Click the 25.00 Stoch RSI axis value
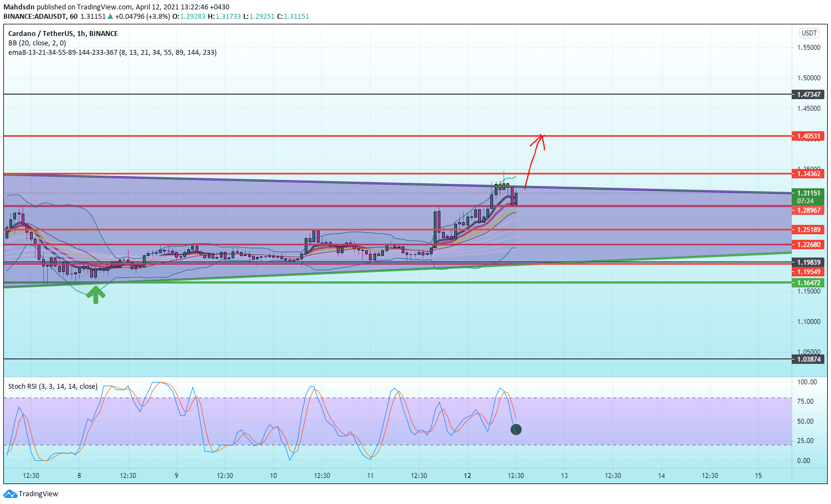 click(805, 441)
